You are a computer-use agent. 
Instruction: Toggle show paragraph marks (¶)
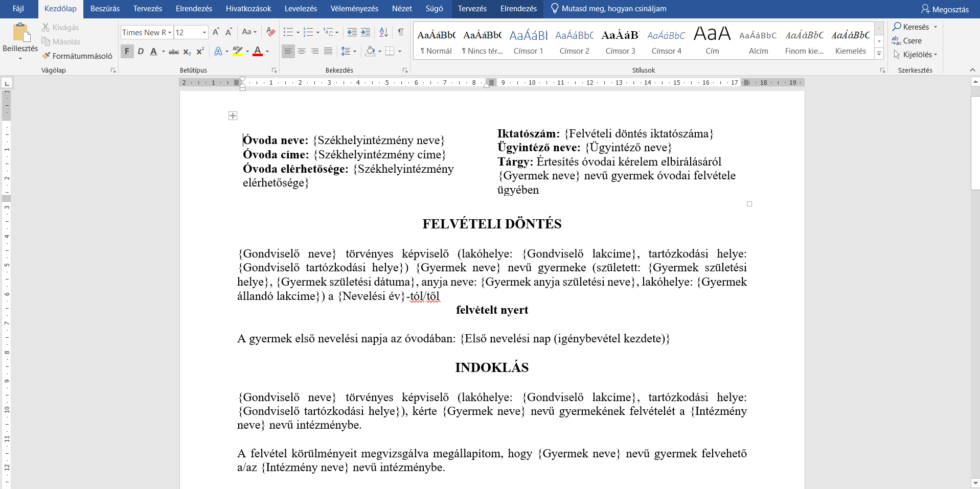401,32
